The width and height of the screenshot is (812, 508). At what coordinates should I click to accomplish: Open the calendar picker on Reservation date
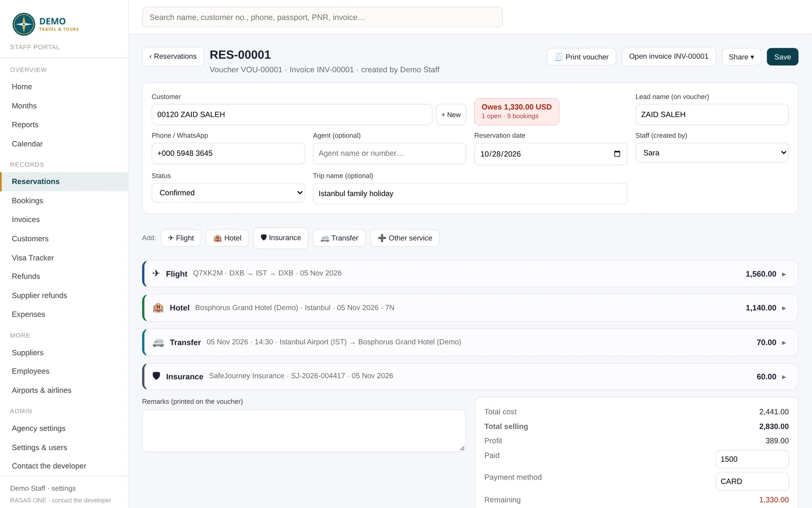(x=617, y=154)
